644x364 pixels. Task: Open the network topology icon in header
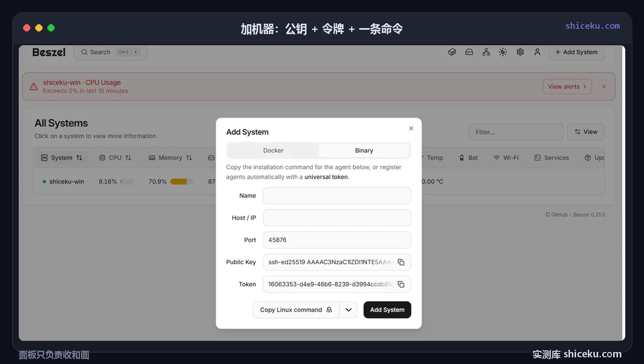point(486,52)
